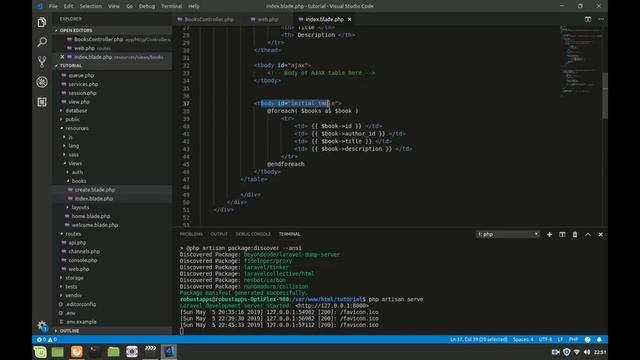Open session.php in the explorer
The image size is (640, 360).
click(82, 93)
